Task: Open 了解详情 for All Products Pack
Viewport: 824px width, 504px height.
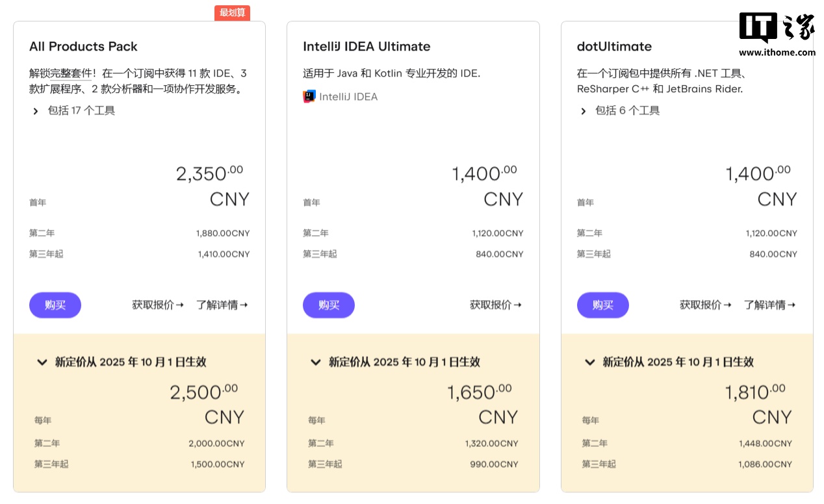Action: point(222,305)
